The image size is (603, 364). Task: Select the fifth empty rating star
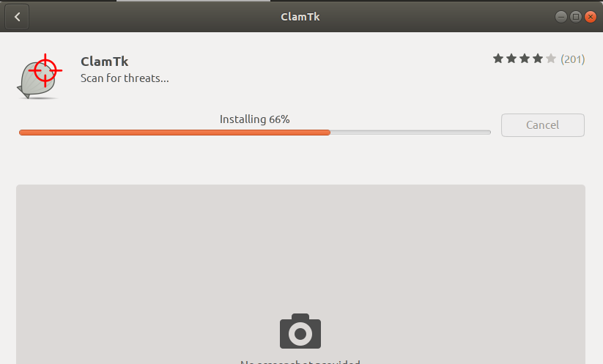[x=551, y=59]
